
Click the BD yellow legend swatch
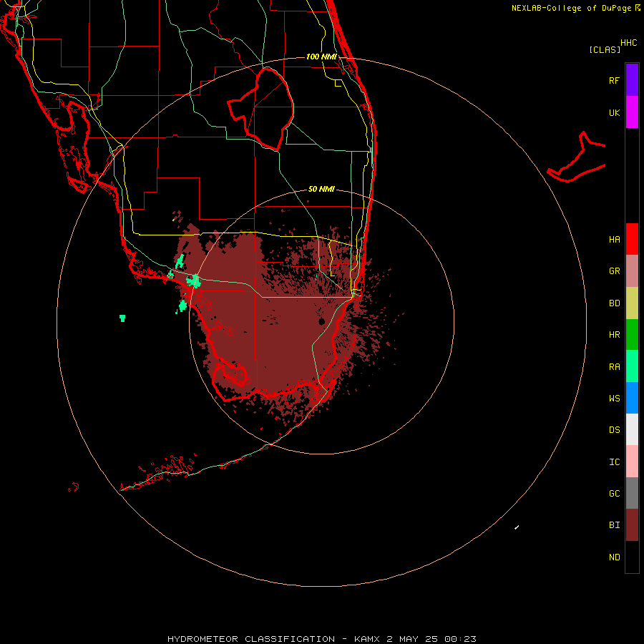(x=632, y=303)
